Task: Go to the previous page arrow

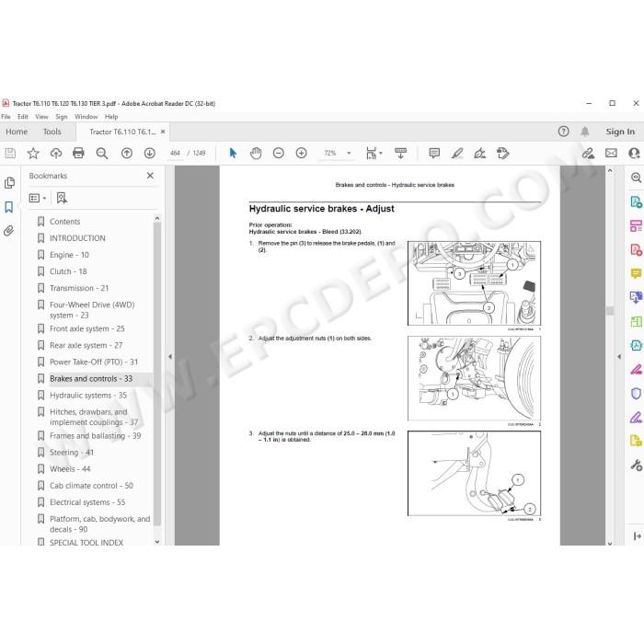Action: (127, 154)
